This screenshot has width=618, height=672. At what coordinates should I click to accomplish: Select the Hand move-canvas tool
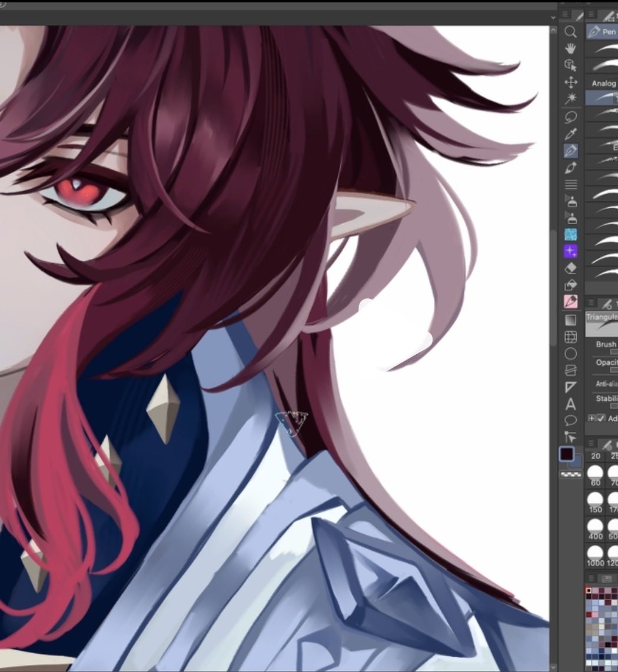coord(570,48)
